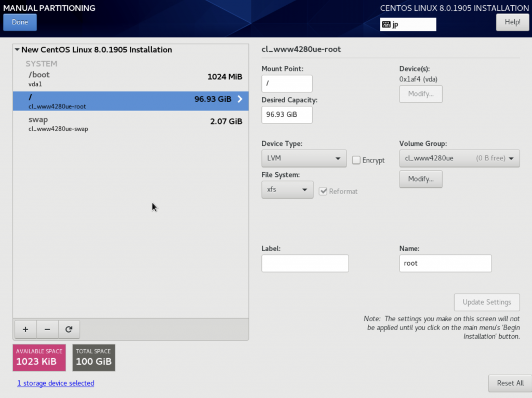Viewport: 532px width, 398px height.
Task: Click the SYSTEM section label
Action: 42,63
